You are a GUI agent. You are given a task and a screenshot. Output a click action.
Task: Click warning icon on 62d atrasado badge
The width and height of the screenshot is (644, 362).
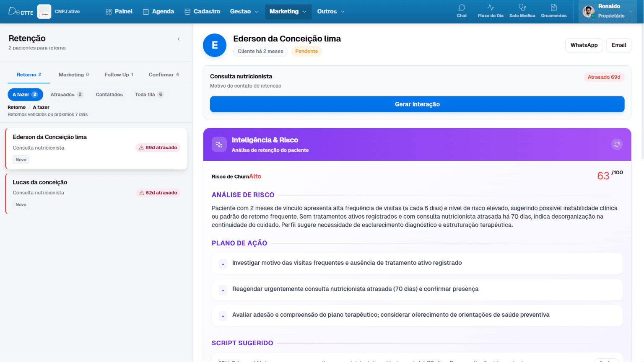click(x=141, y=193)
